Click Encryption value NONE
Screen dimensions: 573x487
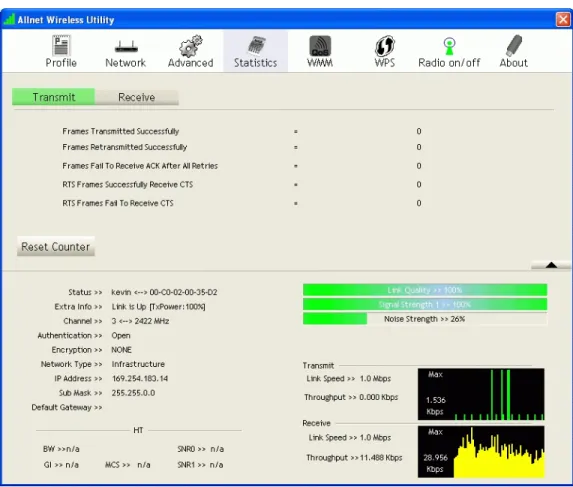pos(121,350)
